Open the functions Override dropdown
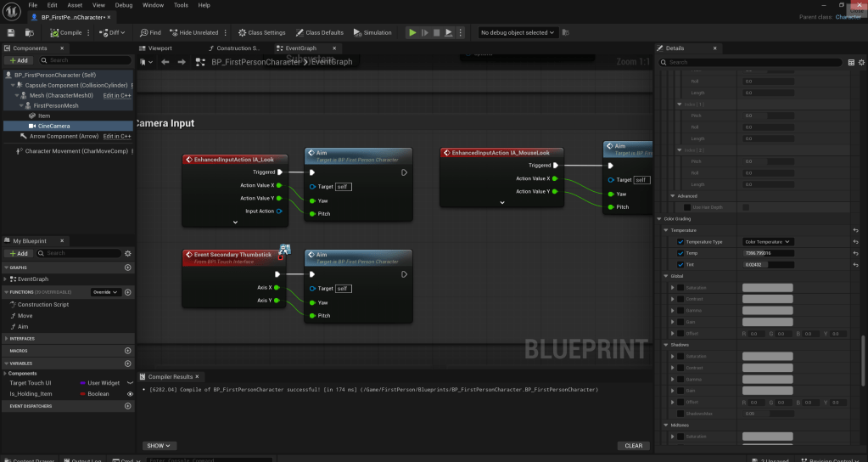868x462 pixels. (105, 292)
